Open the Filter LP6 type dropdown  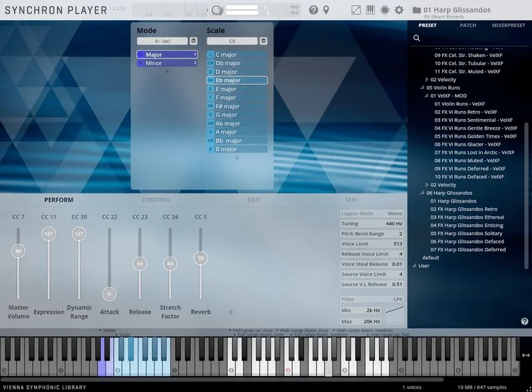[x=372, y=299]
